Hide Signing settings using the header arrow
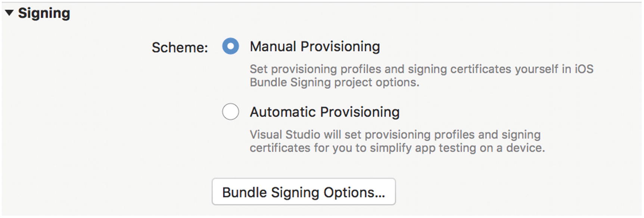 (x=9, y=13)
